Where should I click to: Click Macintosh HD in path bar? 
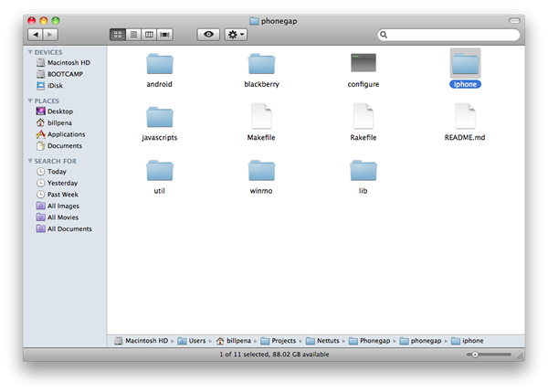point(142,341)
